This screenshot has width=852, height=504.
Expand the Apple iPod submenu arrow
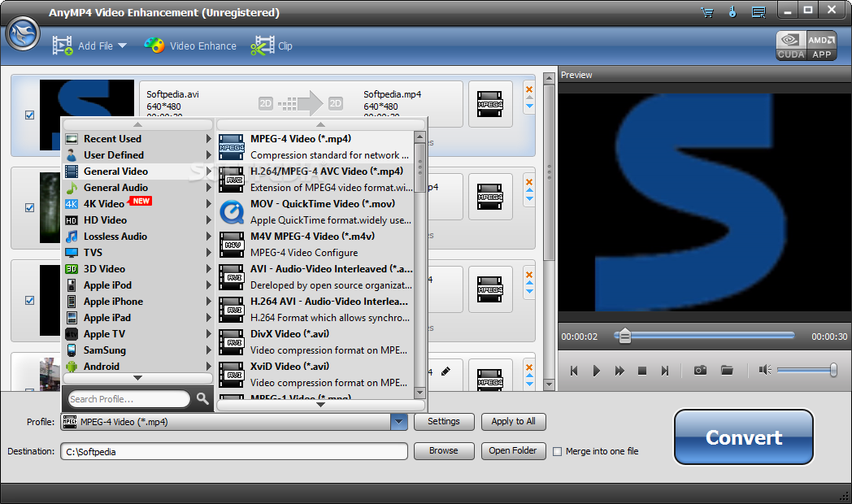pyautogui.click(x=209, y=285)
